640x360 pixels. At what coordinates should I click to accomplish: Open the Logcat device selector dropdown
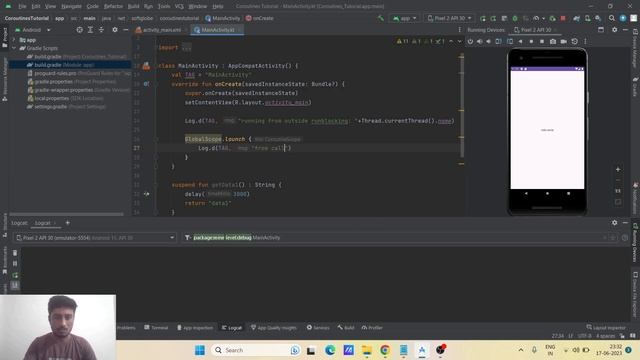[95, 238]
